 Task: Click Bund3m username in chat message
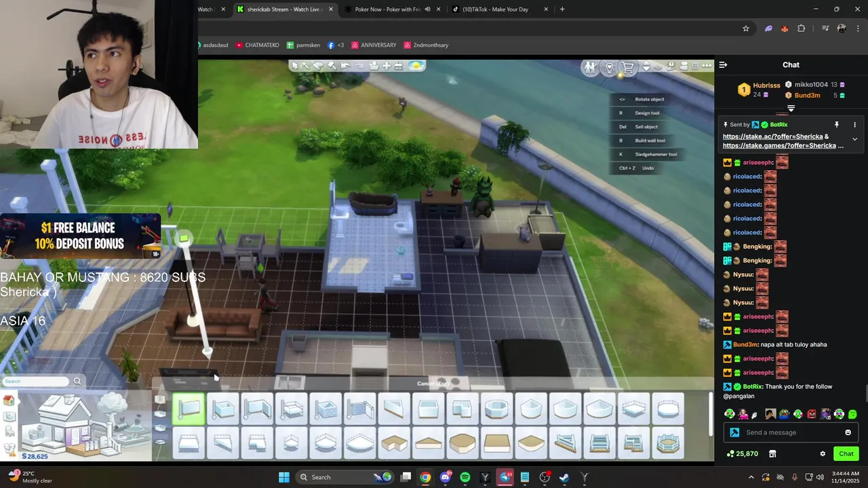click(745, 344)
